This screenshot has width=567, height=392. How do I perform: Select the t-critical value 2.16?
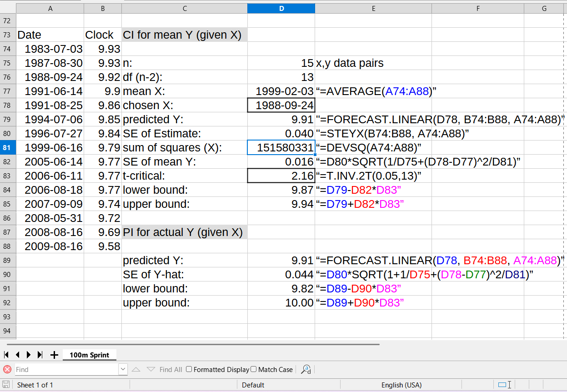281,176
